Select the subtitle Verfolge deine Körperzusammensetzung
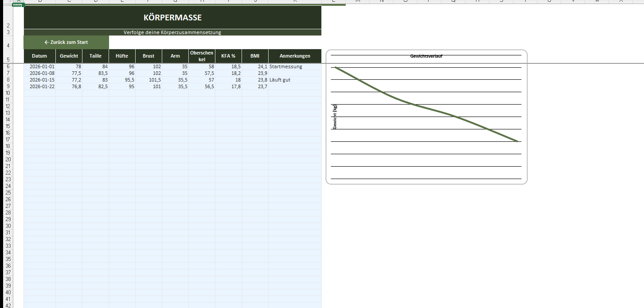Screen dimensions: 644x308 [172, 32]
